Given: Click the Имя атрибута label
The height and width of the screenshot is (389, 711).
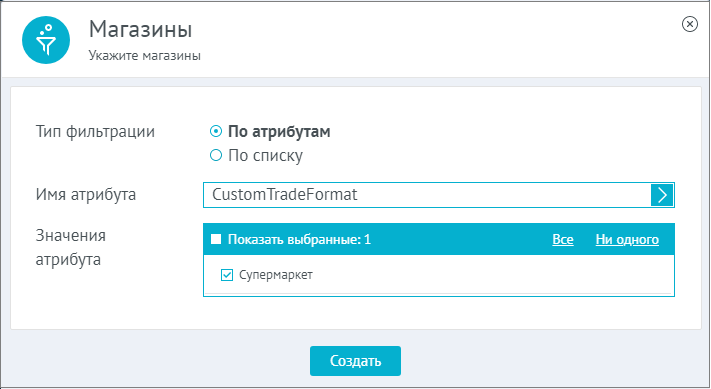Looking at the screenshot, I should (86, 194).
